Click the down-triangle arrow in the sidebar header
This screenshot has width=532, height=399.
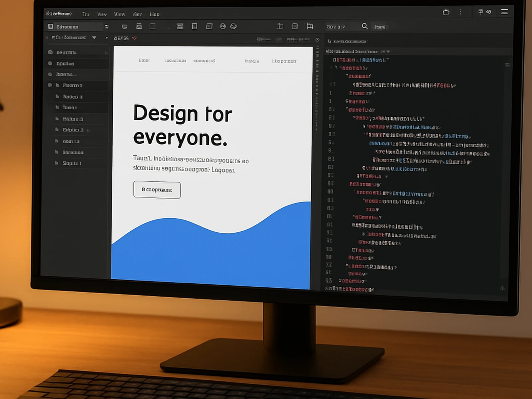click(94, 38)
